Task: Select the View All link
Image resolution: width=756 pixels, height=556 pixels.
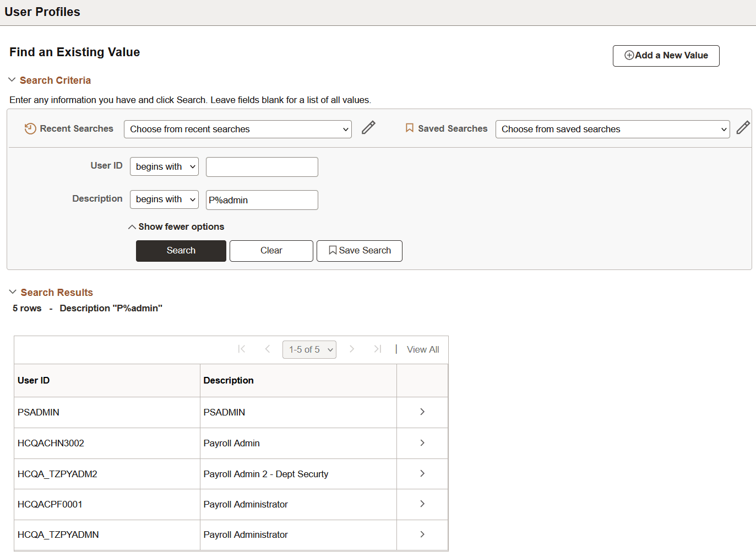Action: click(x=422, y=349)
